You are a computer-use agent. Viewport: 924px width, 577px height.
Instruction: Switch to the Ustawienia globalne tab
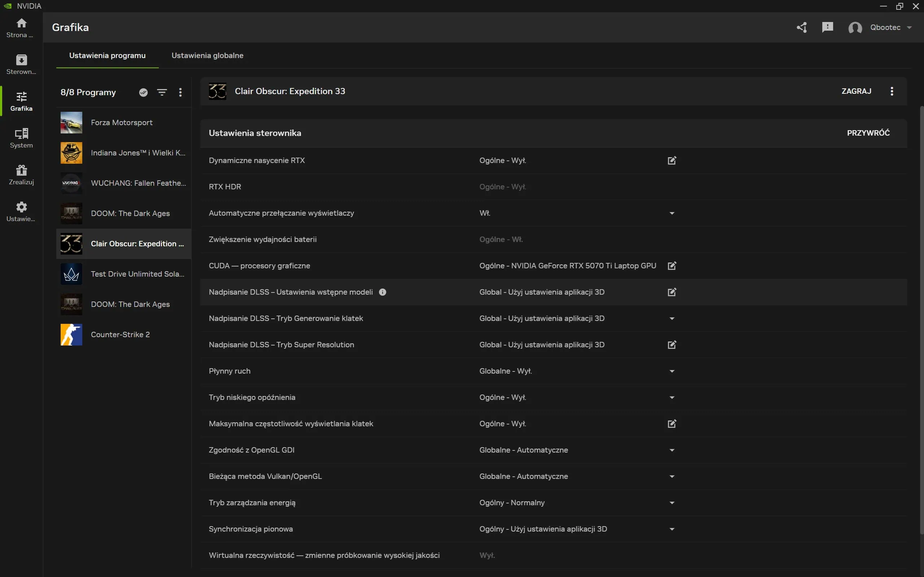coord(207,55)
